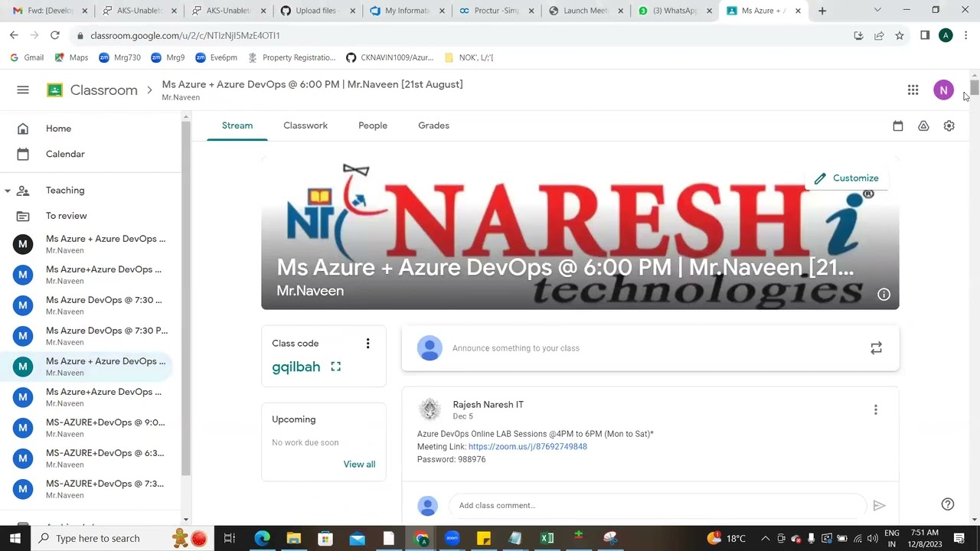Open the Classroom main menu hamburger icon
This screenshot has height=551, width=980.
23,90
